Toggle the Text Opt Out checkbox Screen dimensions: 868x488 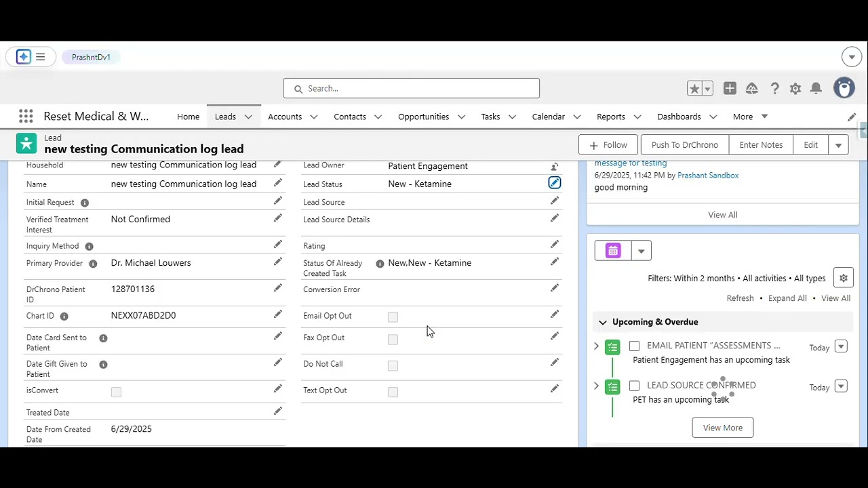point(393,392)
